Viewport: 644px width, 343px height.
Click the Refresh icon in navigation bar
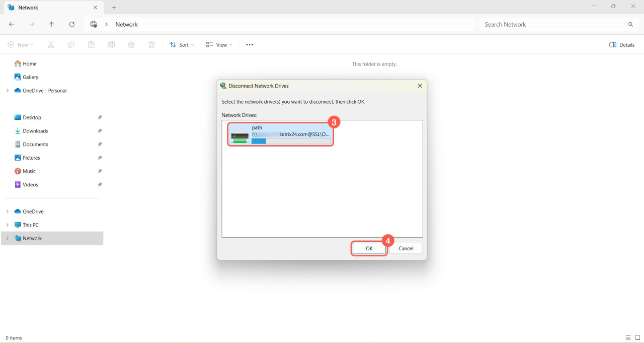pos(72,24)
